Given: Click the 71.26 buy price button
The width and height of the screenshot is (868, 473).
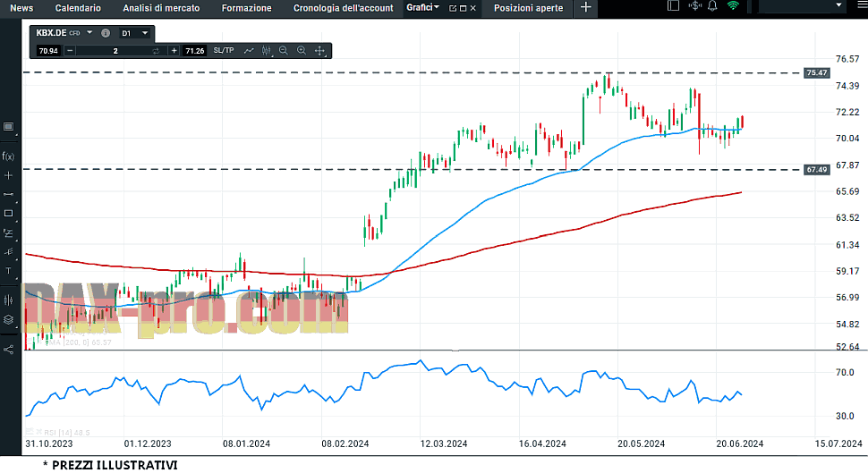Looking at the screenshot, I should pos(195,51).
